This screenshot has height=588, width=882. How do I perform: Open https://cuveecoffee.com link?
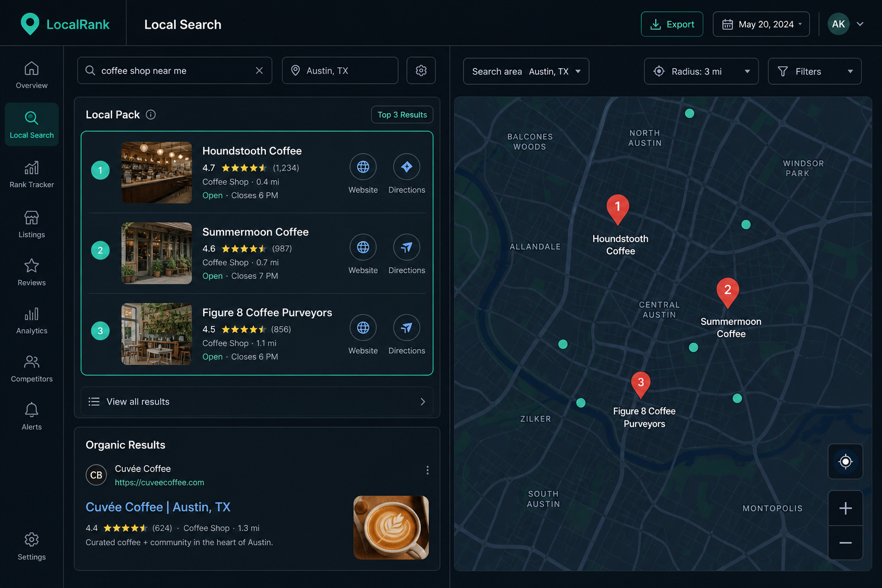click(x=160, y=482)
